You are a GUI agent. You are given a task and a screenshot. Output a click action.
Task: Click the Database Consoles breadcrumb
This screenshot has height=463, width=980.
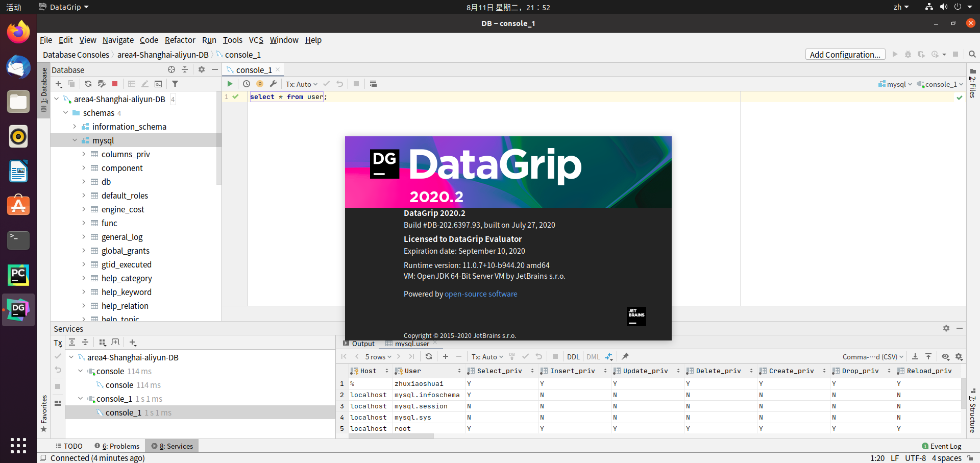(x=76, y=55)
